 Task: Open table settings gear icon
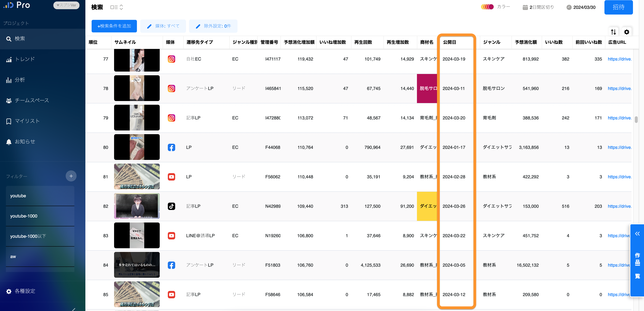627,32
